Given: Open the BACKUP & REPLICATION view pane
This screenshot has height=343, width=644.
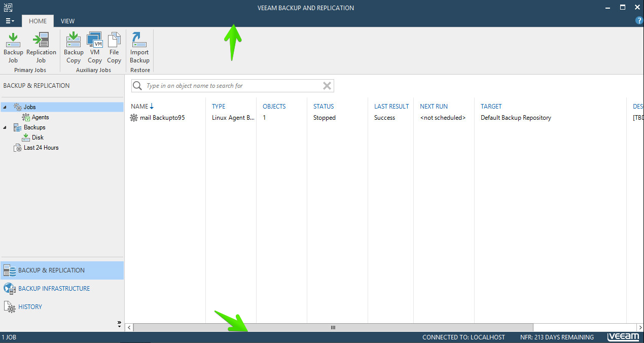Looking at the screenshot, I should click(x=62, y=270).
